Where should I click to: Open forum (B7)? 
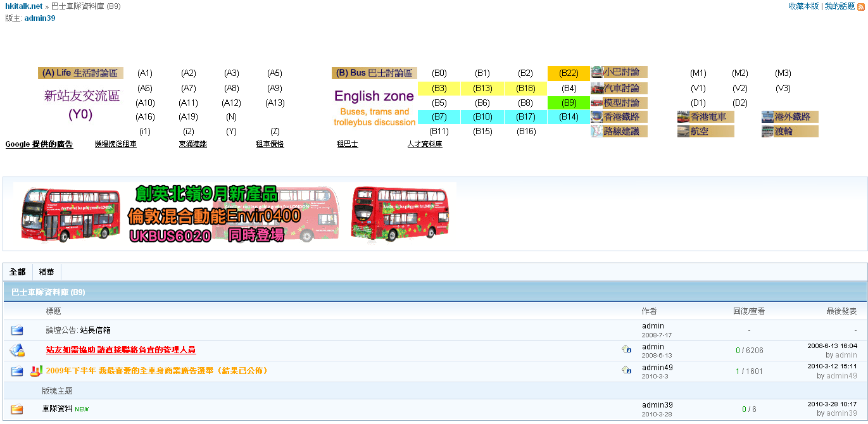click(439, 116)
